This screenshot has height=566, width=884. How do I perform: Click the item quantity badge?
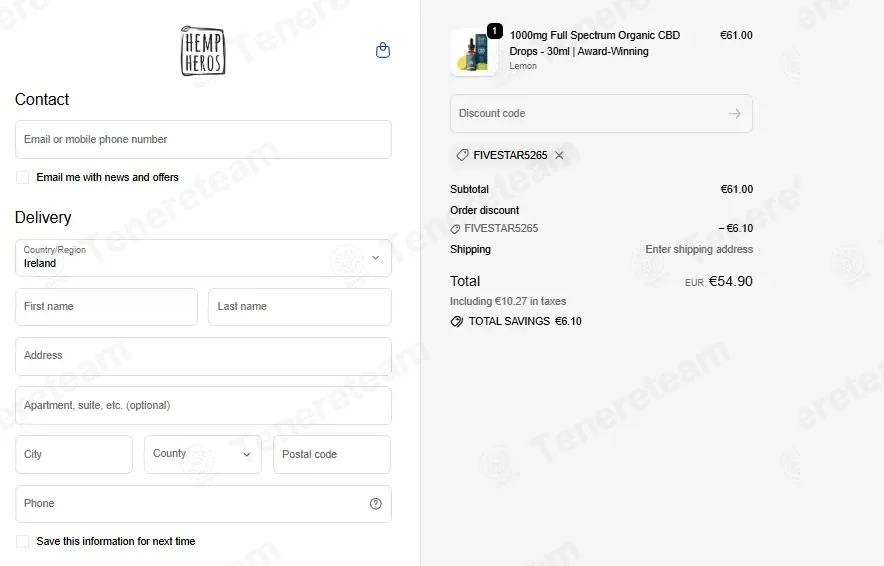tap(494, 31)
